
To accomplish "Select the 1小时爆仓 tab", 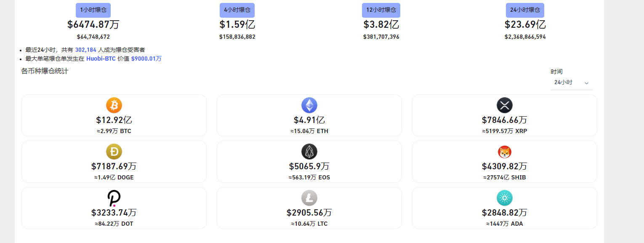I will 93,10.
